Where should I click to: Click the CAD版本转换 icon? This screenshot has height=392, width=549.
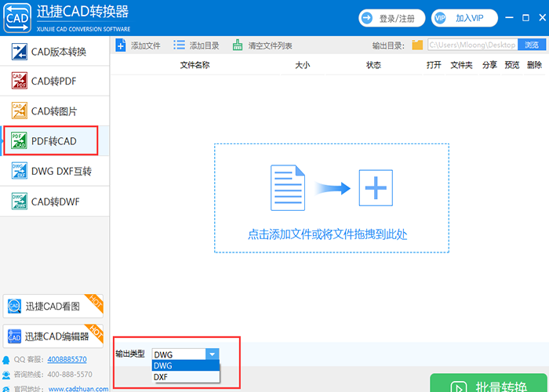point(20,52)
